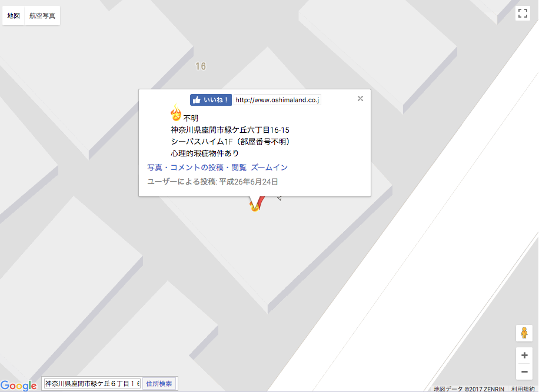Close the property info popup
Screen dimensions: 539x392
click(360, 99)
